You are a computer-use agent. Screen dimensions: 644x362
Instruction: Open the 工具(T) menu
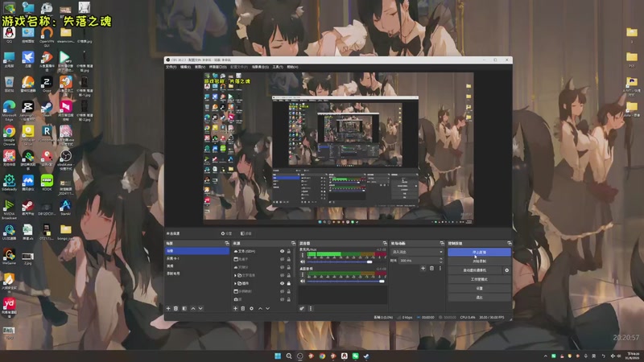click(278, 67)
